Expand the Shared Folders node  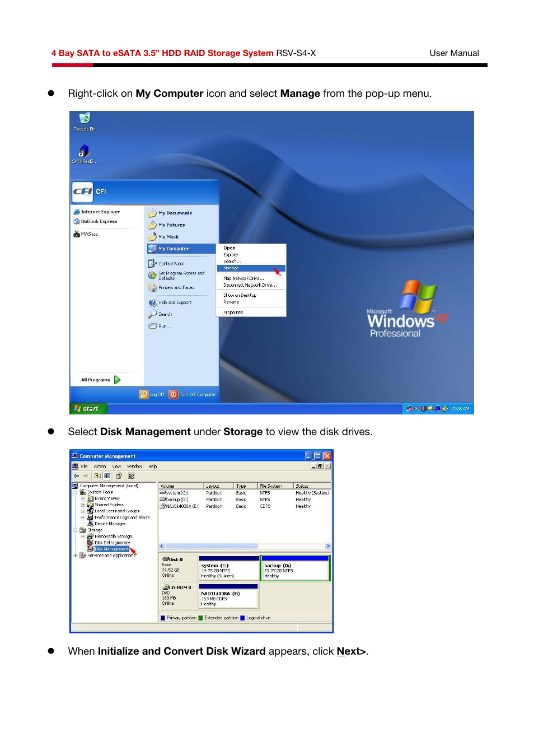(x=83, y=505)
